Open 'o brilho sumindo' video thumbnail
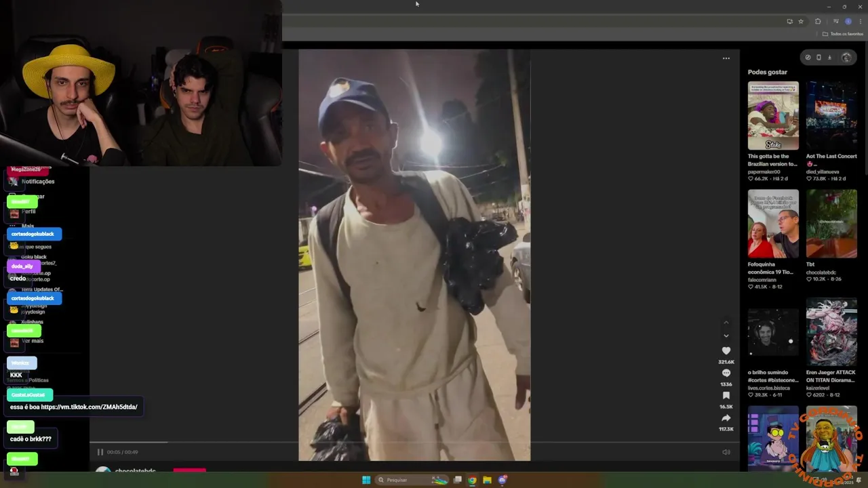Screen dimensions: 868x488 click(773, 332)
